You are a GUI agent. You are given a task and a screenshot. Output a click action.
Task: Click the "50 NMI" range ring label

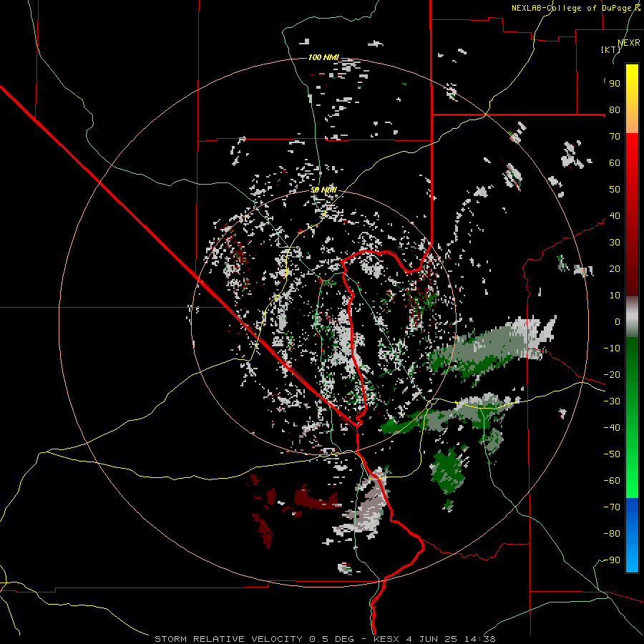tap(323, 190)
